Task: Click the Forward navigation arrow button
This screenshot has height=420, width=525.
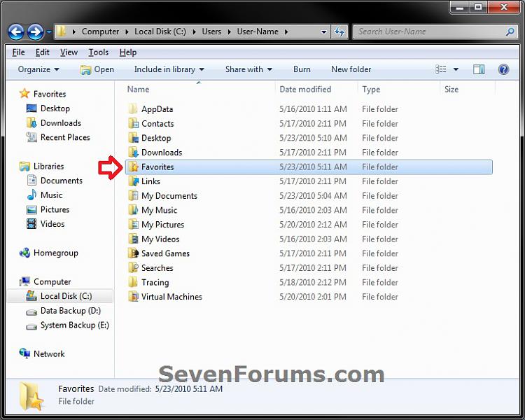Action: point(35,32)
